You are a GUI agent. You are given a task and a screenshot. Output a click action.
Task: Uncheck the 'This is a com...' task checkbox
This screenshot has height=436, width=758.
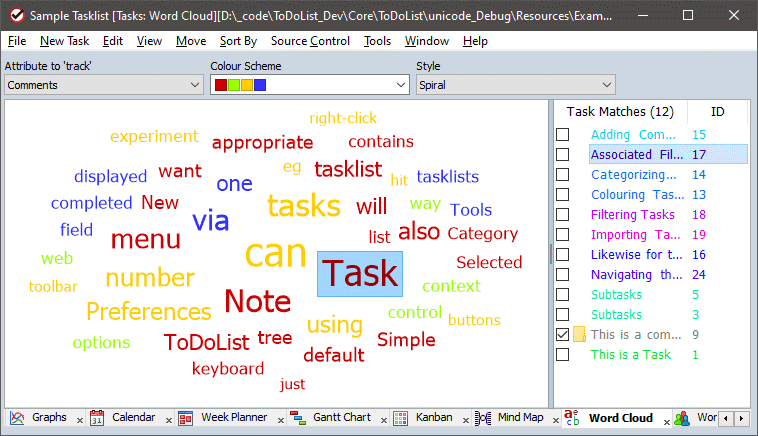[563, 334]
